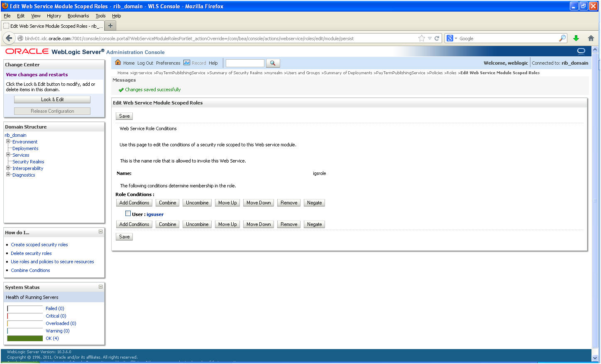Check the User igsuser condition checkbox

click(x=128, y=214)
